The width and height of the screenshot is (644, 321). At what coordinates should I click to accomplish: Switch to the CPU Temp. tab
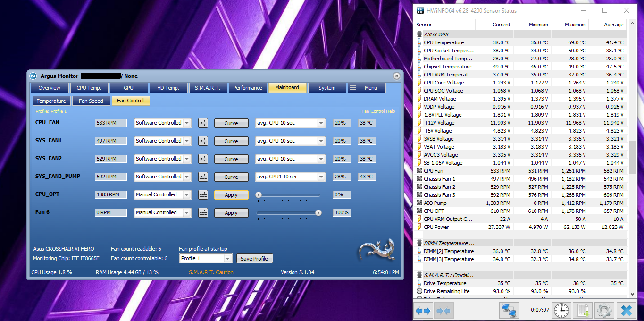(x=89, y=88)
